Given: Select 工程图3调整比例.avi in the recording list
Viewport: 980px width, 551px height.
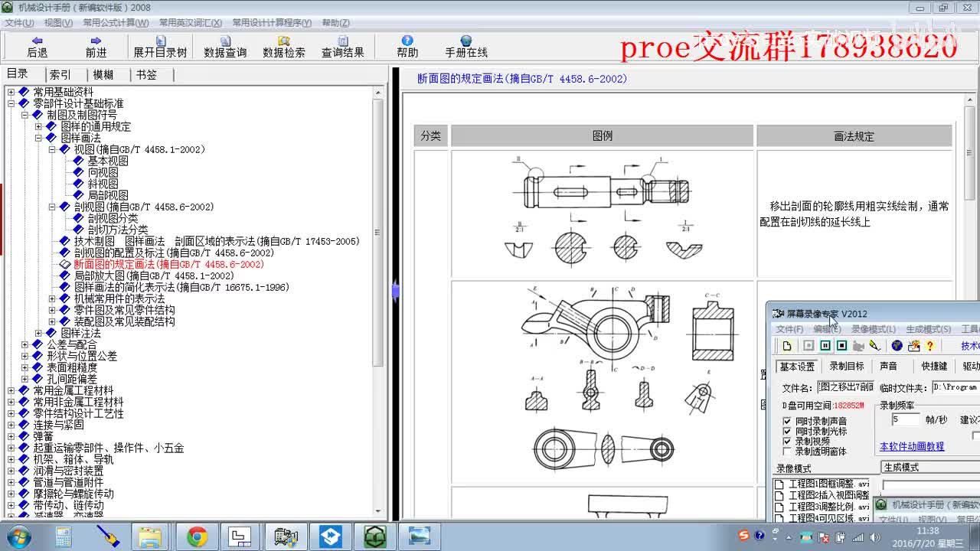Looking at the screenshot, I should coord(829,507).
